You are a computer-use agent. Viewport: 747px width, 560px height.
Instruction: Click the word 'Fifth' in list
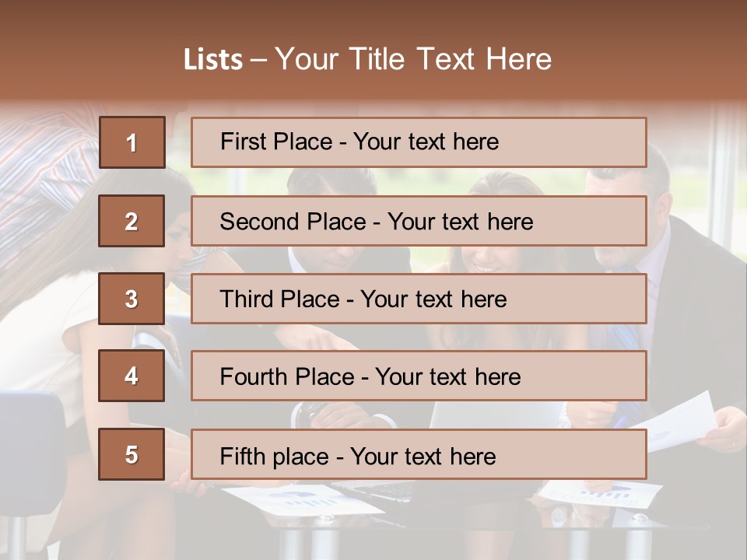[x=236, y=457]
